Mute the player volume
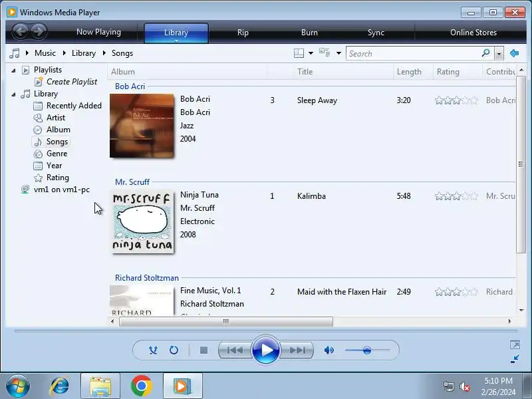532x399 pixels. pos(329,350)
